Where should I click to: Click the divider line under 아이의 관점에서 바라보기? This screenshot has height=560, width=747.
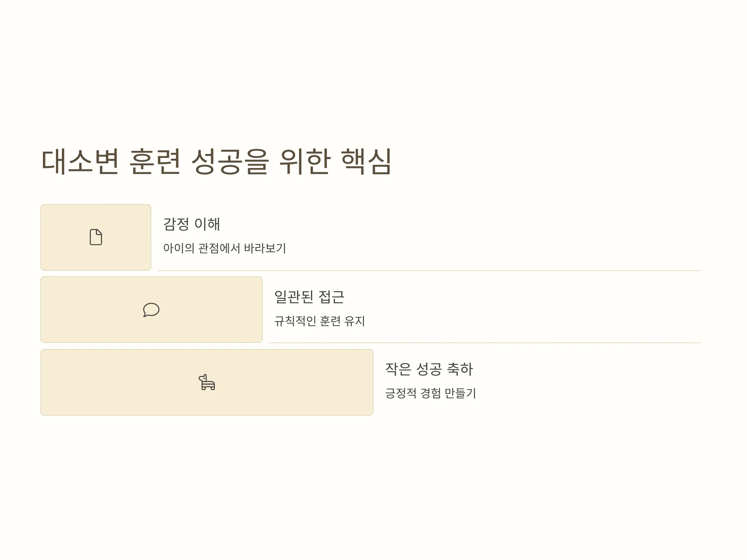[x=429, y=270]
